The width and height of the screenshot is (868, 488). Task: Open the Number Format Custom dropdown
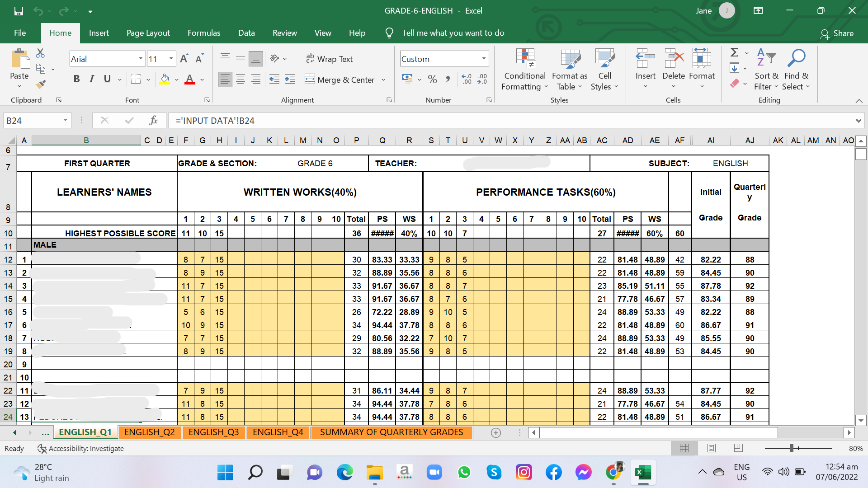click(484, 59)
